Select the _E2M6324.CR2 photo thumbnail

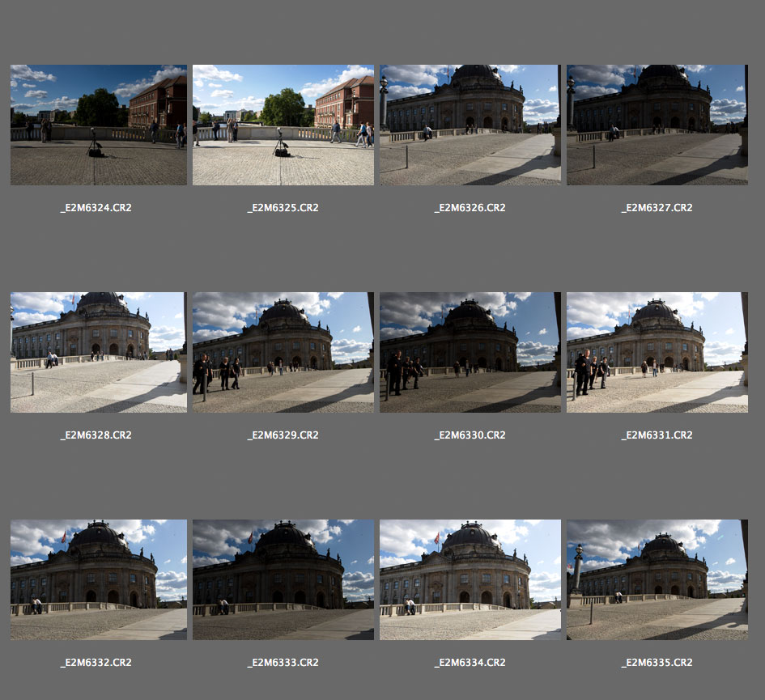click(98, 125)
